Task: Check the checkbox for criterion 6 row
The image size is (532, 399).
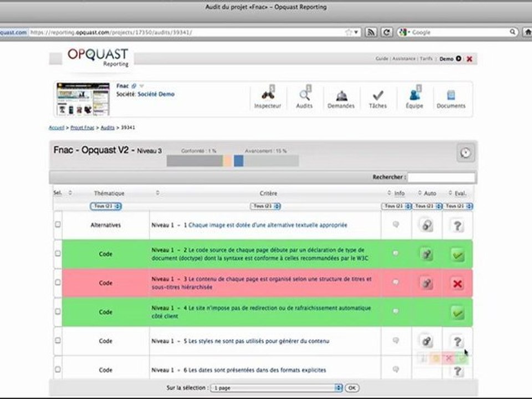Action: click(x=58, y=369)
